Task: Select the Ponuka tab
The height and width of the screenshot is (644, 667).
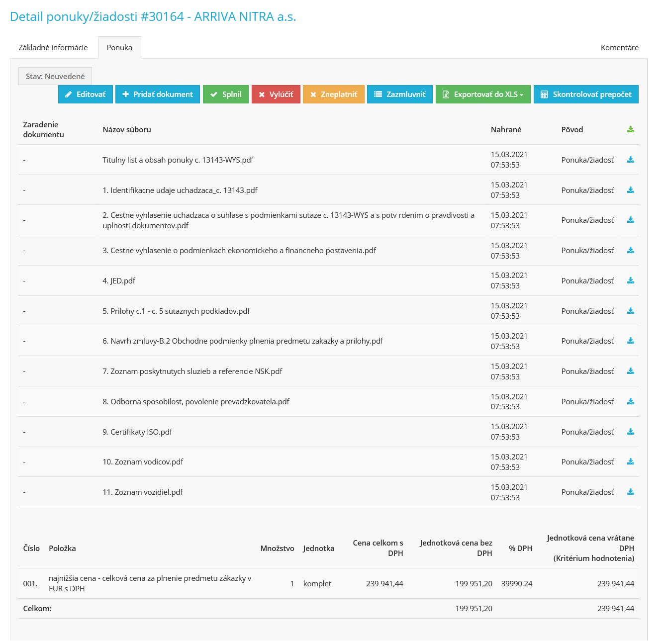Action: click(x=119, y=48)
